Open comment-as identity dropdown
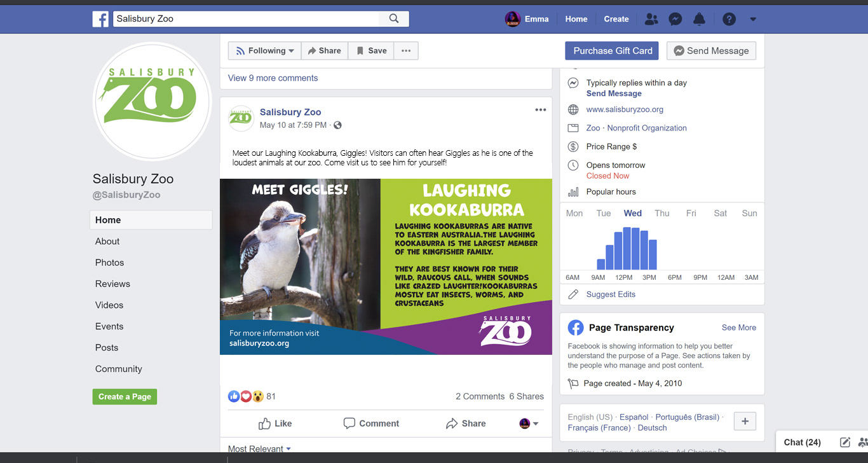This screenshot has height=463, width=868. point(529,424)
